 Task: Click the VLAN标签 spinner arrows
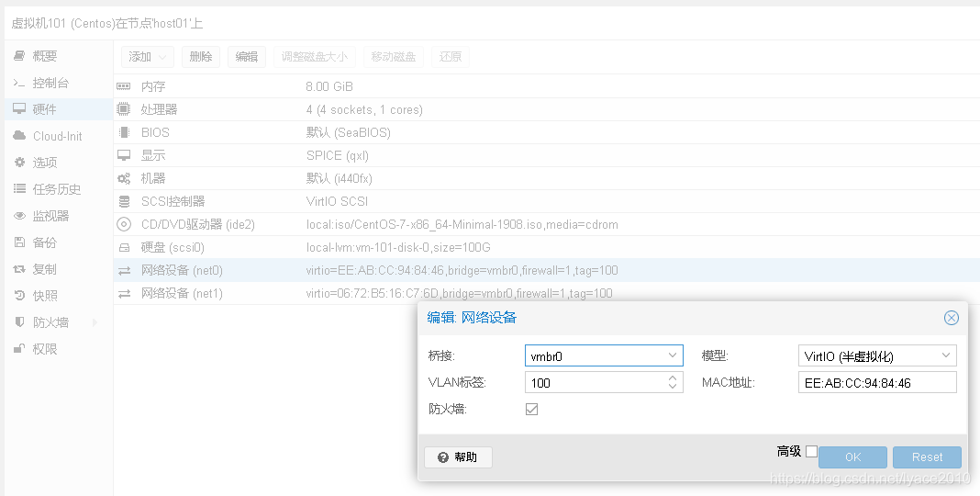[x=673, y=382]
